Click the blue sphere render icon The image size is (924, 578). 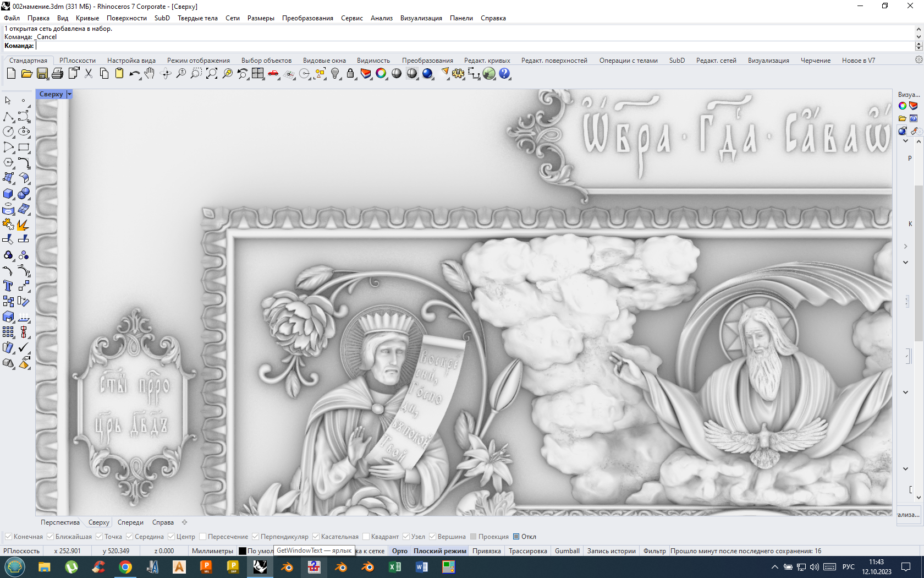pos(427,73)
